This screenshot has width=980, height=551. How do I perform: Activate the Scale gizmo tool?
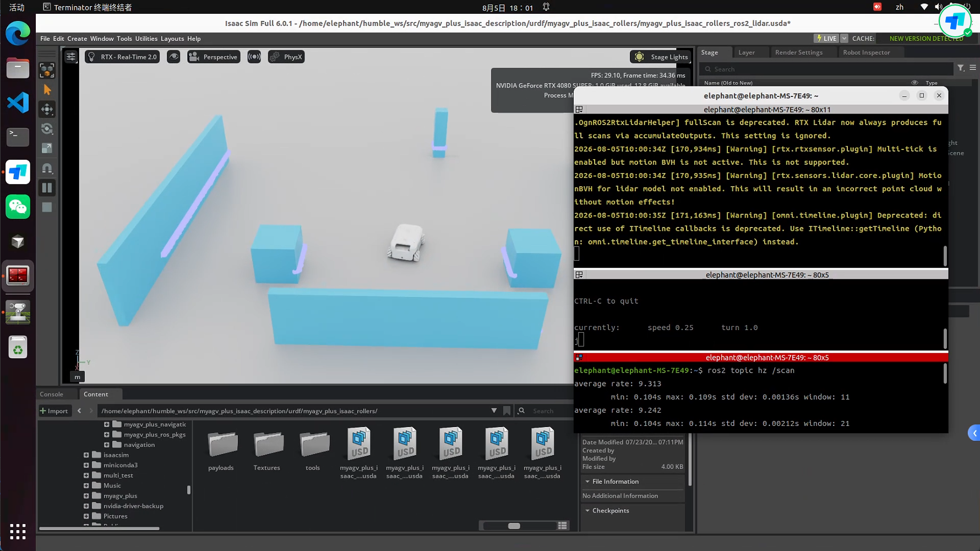[x=47, y=148]
